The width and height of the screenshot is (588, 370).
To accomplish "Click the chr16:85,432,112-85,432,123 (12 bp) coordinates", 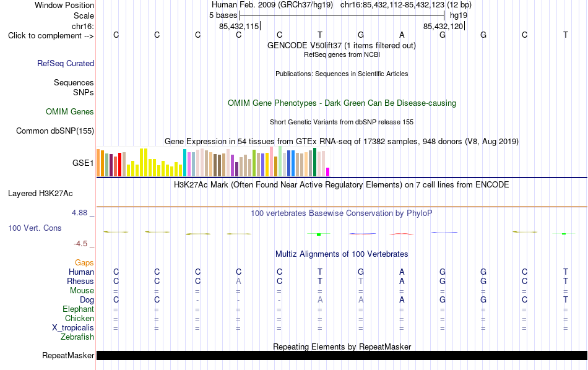I will pos(406,5).
